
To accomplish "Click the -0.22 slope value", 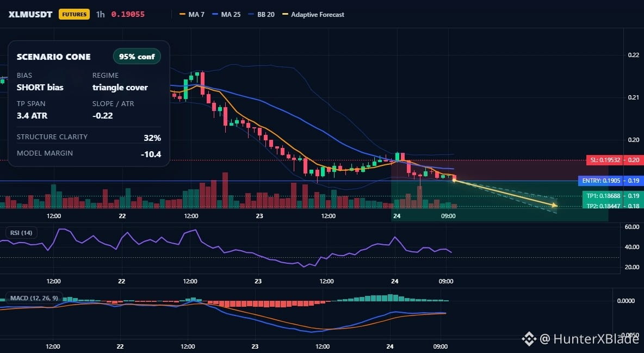I will (103, 115).
